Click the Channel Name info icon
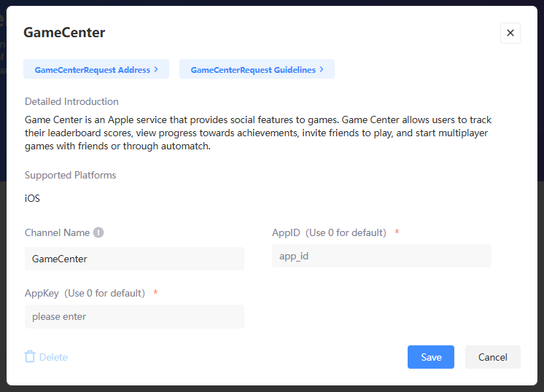 pos(98,232)
